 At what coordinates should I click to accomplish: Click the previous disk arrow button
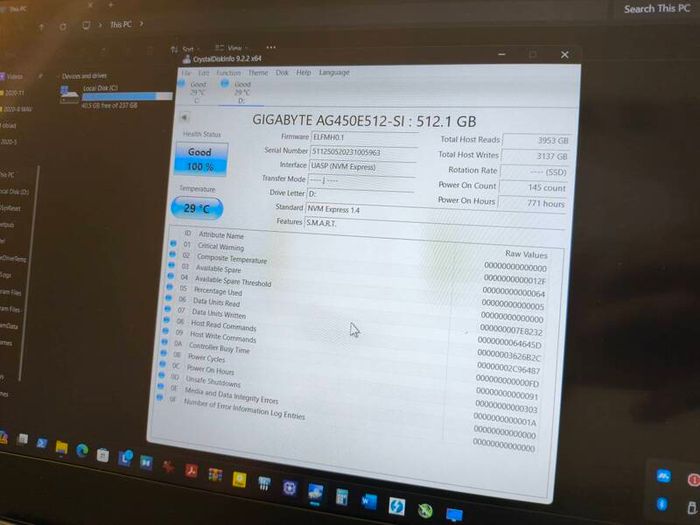[x=184, y=118]
